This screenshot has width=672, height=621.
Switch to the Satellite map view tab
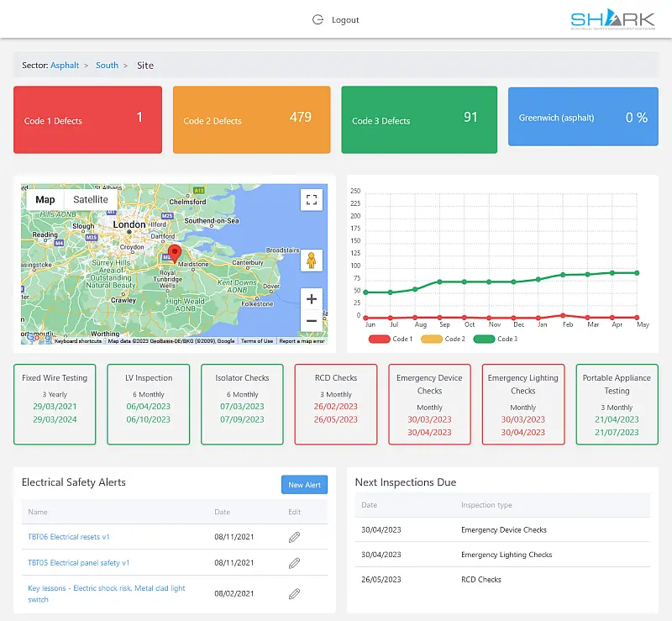coord(90,199)
